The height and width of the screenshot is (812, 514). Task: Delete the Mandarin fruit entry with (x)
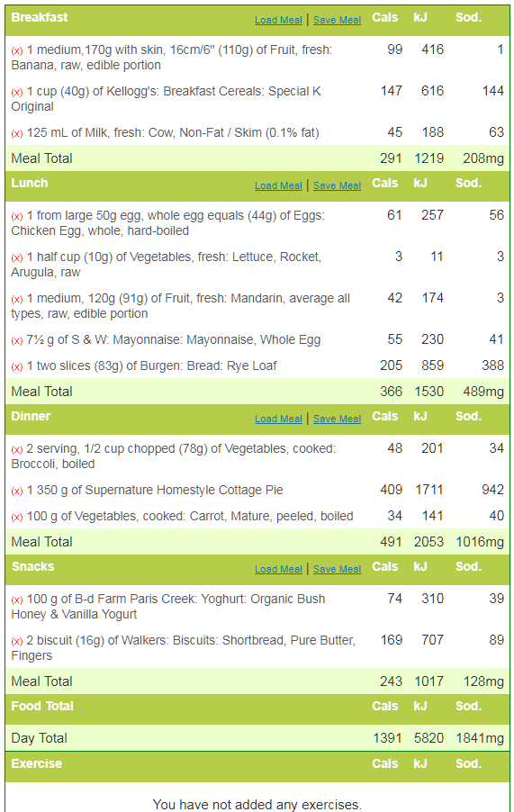(x=17, y=299)
